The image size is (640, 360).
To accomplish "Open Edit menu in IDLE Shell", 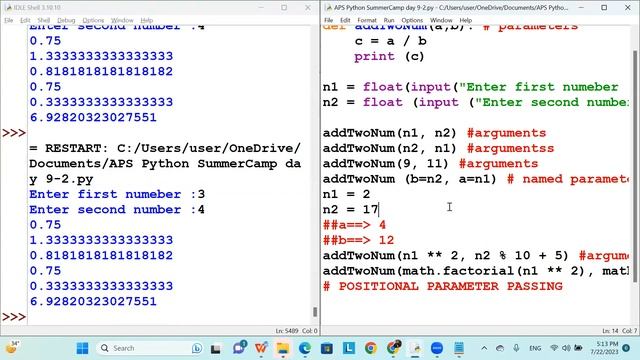I will [x=25, y=20].
